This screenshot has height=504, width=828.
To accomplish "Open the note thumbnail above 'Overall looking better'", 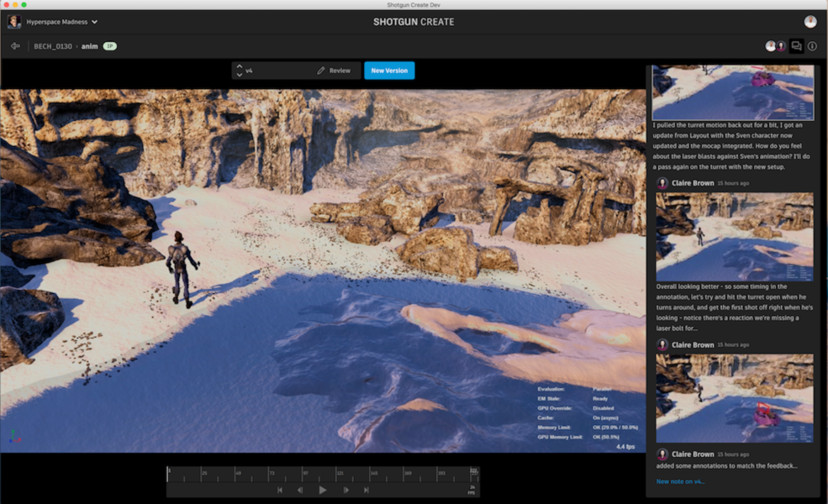I will point(735,236).
